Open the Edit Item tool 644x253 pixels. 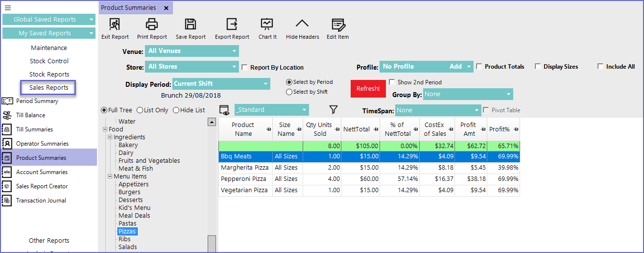[x=338, y=25]
